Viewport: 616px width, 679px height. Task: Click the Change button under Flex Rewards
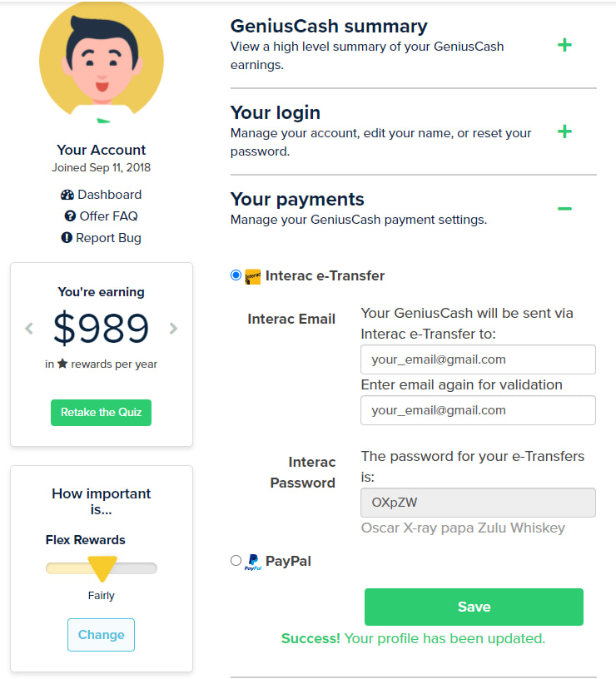click(x=101, y=635)
